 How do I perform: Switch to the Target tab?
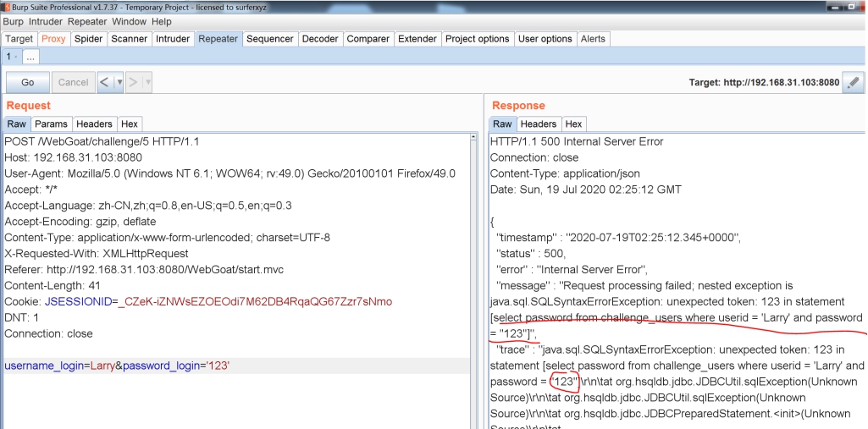point(19,39)
